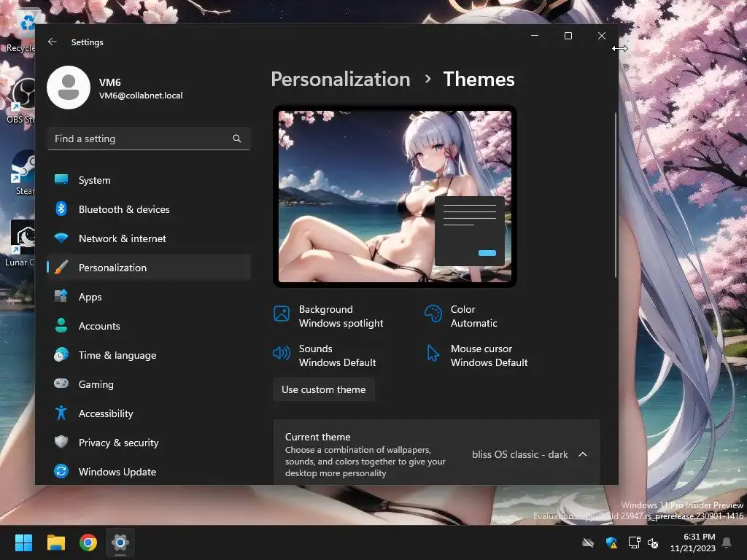
Task: Click the Privacy shield icon
Action: tap(61, 442)
